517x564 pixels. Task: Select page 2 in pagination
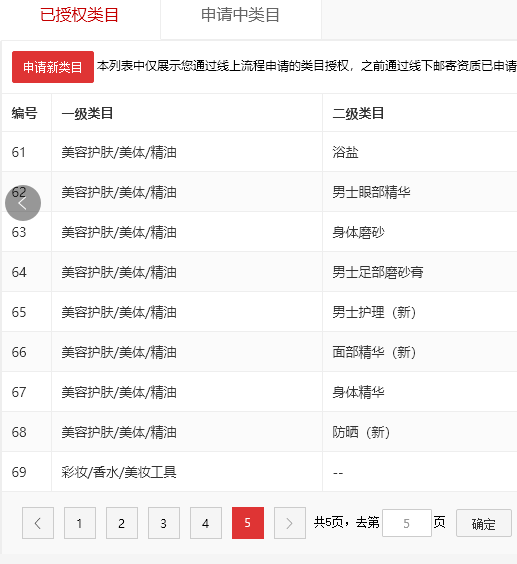click(122, 523)
